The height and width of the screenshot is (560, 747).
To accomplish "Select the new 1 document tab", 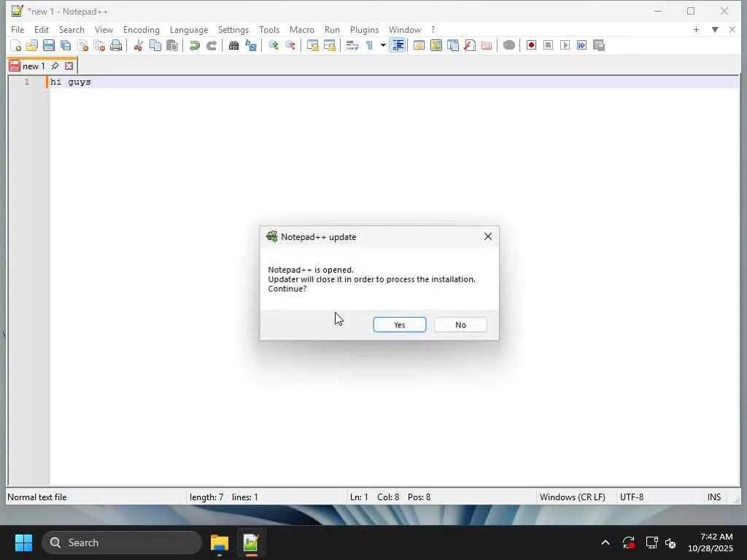I will pos(34,66).
